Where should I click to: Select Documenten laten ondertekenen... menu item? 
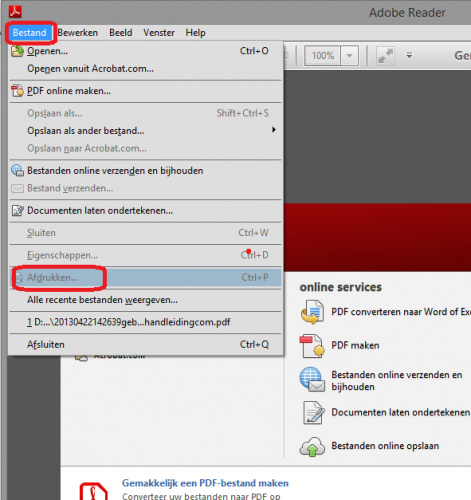click(146, 211)
